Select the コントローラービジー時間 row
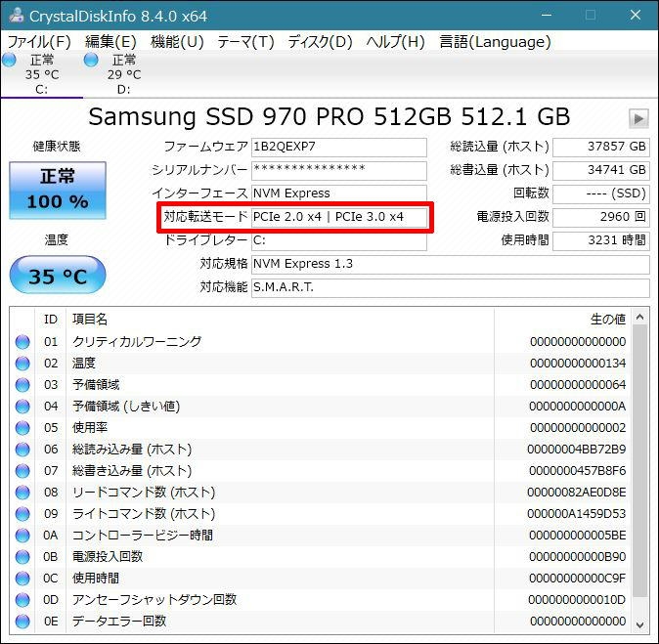 (321, 536)
